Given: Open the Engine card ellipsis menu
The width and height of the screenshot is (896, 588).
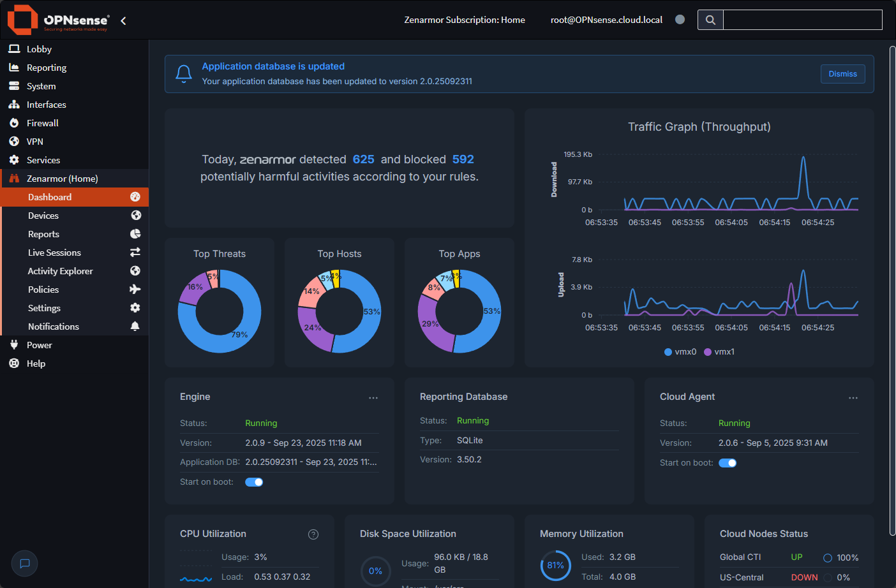Looking at the screenshot, I should (373, 397).
